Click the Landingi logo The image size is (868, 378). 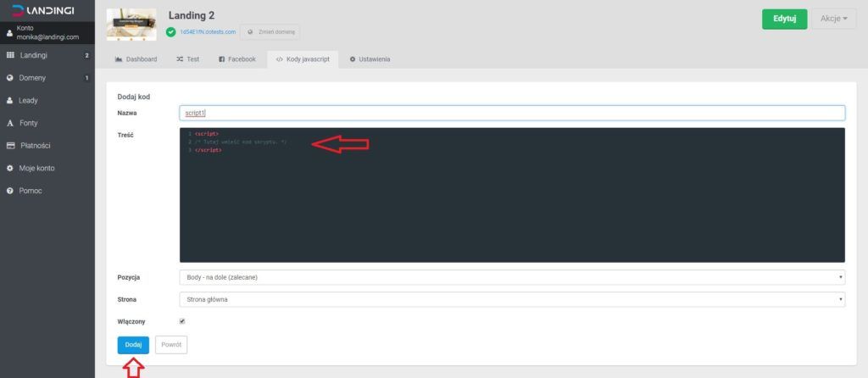(43, 9)
